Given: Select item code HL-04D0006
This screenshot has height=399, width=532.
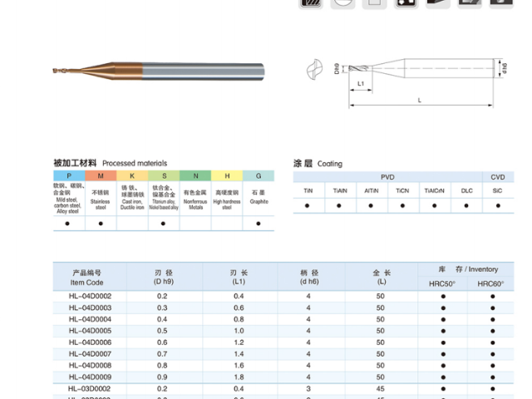Looking at the screenshot, I should [x=90, y=342].
